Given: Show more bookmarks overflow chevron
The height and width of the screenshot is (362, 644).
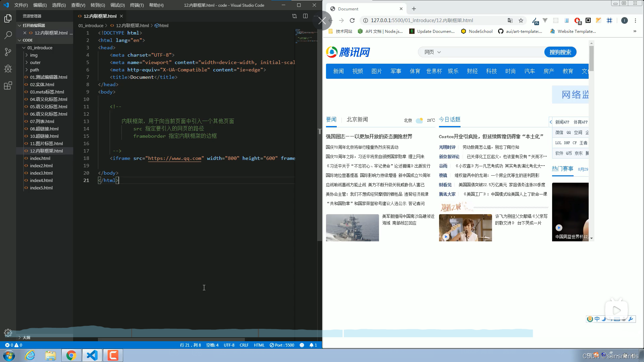Looking at the screenshot, I should [635, 31].
